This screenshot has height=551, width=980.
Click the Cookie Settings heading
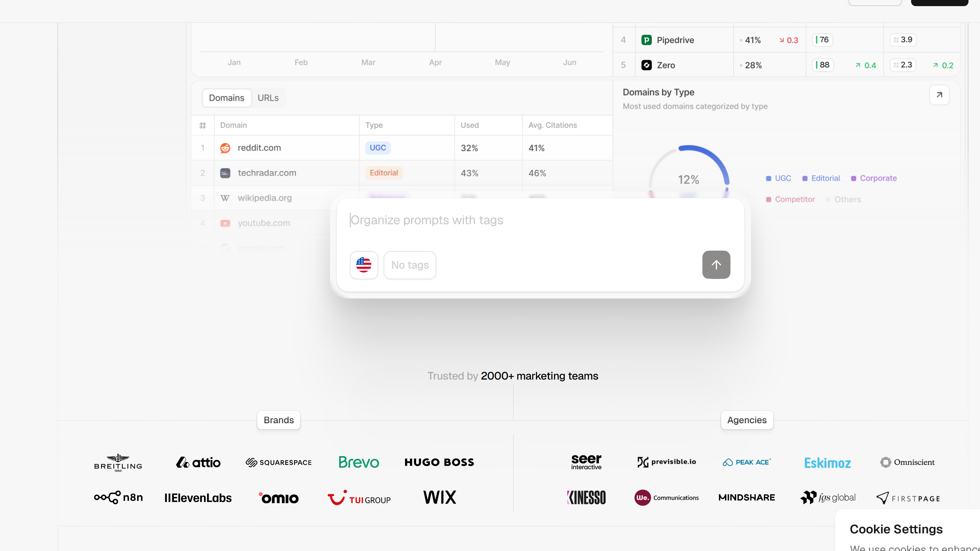(x=896, y=529)
